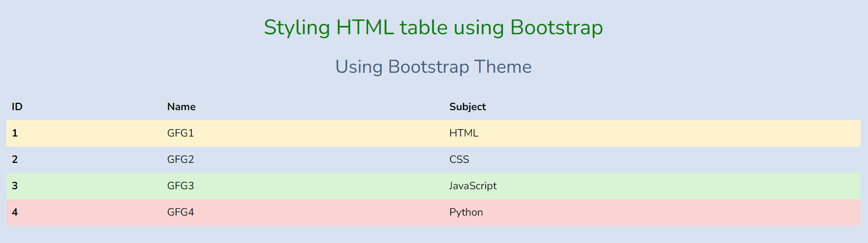Image resolution: width=868 pixels, height=243 pixels.
Task: Click the HTML subject cell
Action: point(652,133)
